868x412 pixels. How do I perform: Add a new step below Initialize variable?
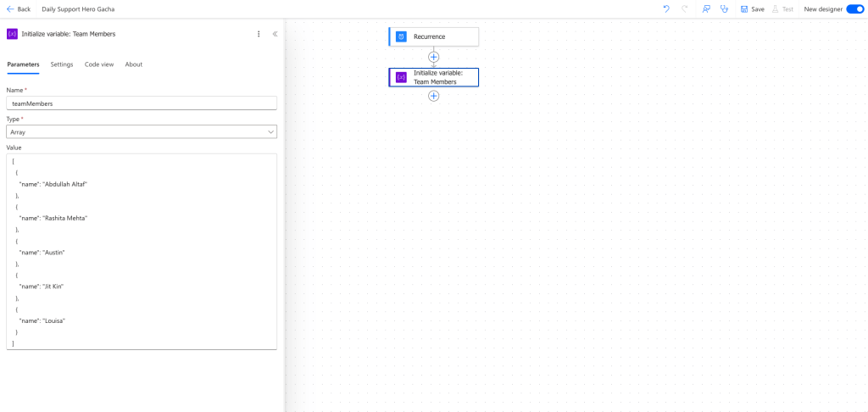tap(434, 96)
